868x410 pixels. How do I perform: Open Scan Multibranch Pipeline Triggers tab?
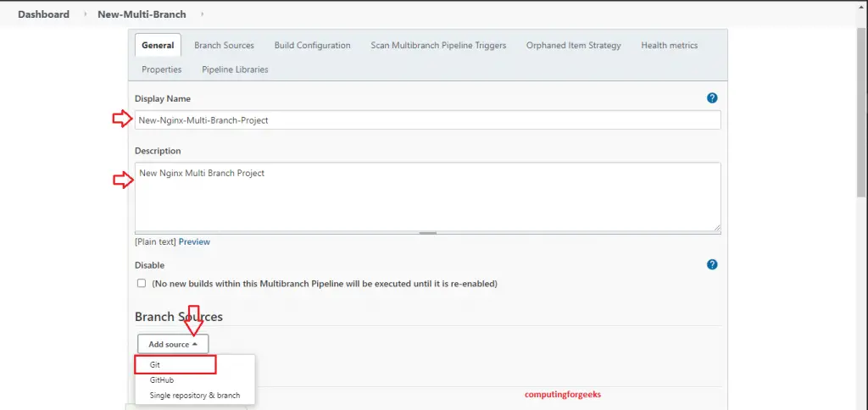pyautogui.click(x=438, y=46)
